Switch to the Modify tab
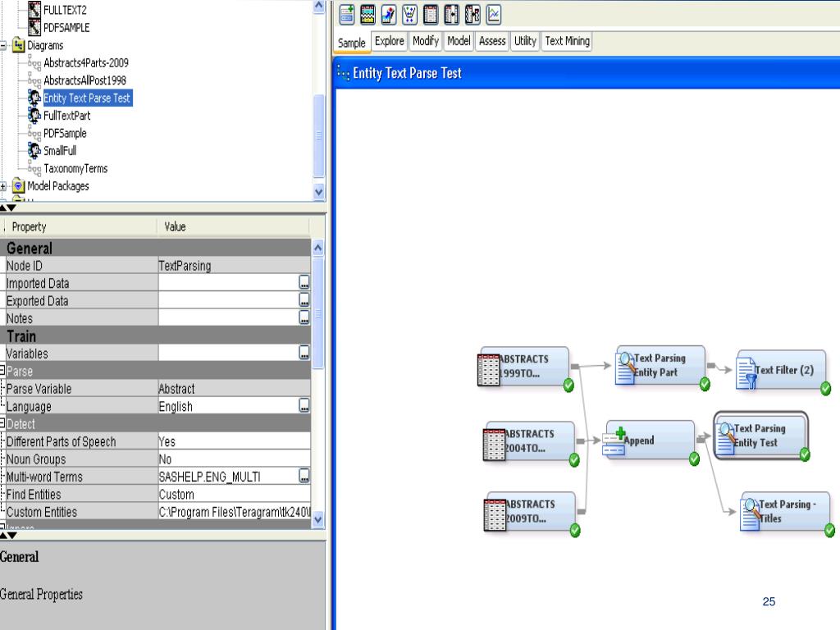Viewport: 840px width, 630px height. point(426,41)
